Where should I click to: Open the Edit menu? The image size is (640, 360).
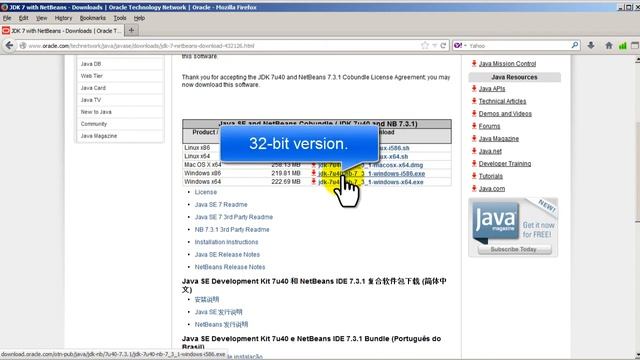pos(24,18)
